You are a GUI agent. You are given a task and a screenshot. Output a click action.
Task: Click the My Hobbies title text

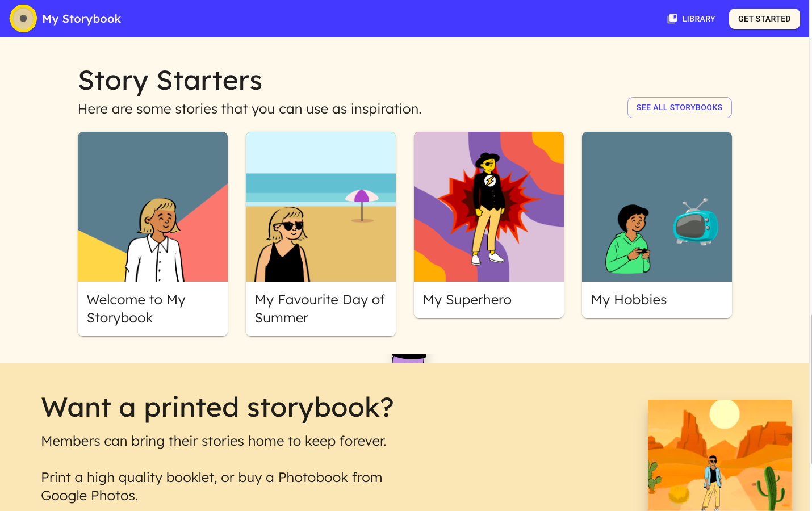coord(629,299)
